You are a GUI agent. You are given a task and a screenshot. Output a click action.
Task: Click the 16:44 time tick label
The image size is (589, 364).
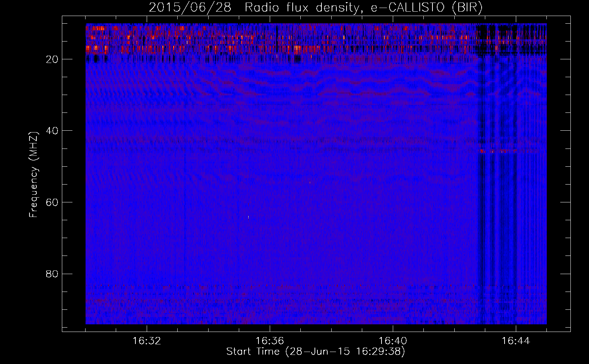coord(516,341)
